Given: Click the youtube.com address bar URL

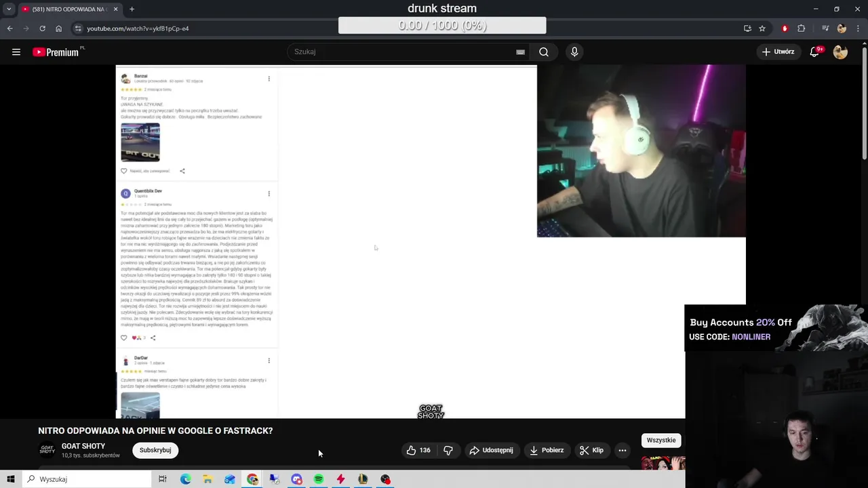Looking at the screenshot, I should click(138, 28).
